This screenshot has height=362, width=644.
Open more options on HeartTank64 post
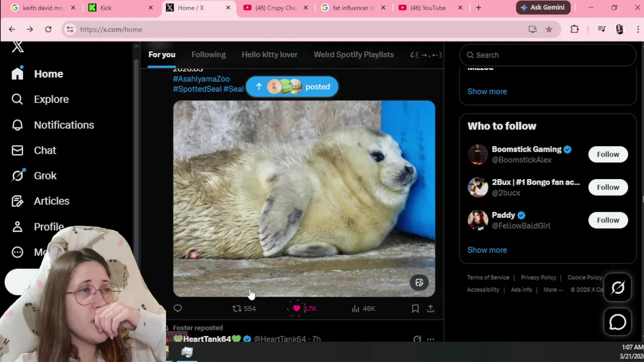pyautogui.click(x=431, y=339)
